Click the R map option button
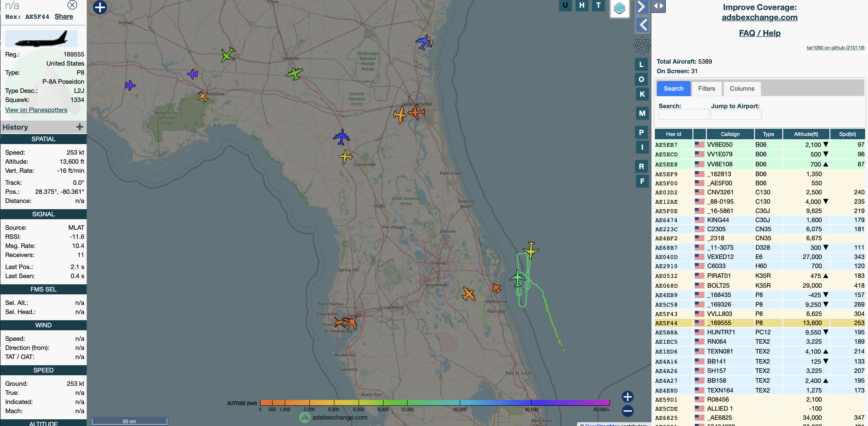Screen dimensions: 868x426 pyautogui.click(x=642, y=166)
